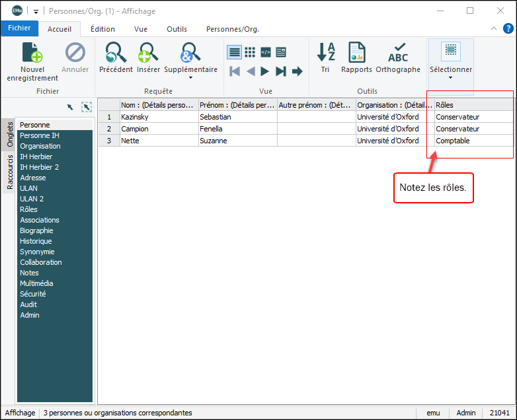The image size is (517, 420).
Task: Open the Fichier menu
Action: tap(19, 28)
